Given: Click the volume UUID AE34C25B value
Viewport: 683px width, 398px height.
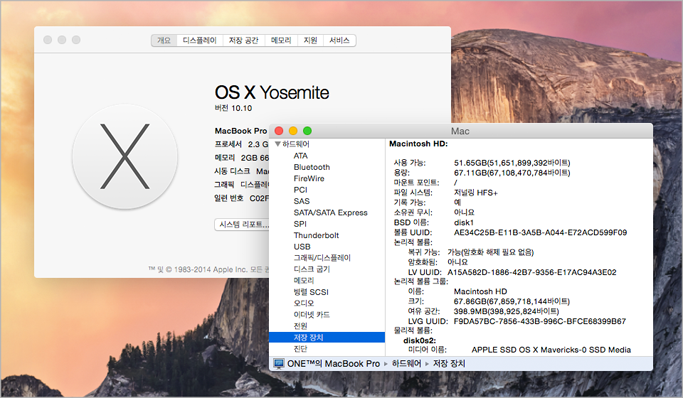Looking at the screenshot, I should click(x=540, y=233).
